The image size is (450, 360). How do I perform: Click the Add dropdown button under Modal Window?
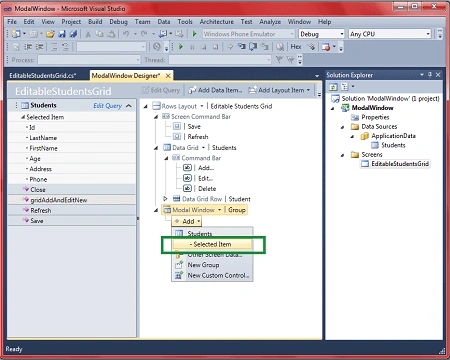[187, 221]
